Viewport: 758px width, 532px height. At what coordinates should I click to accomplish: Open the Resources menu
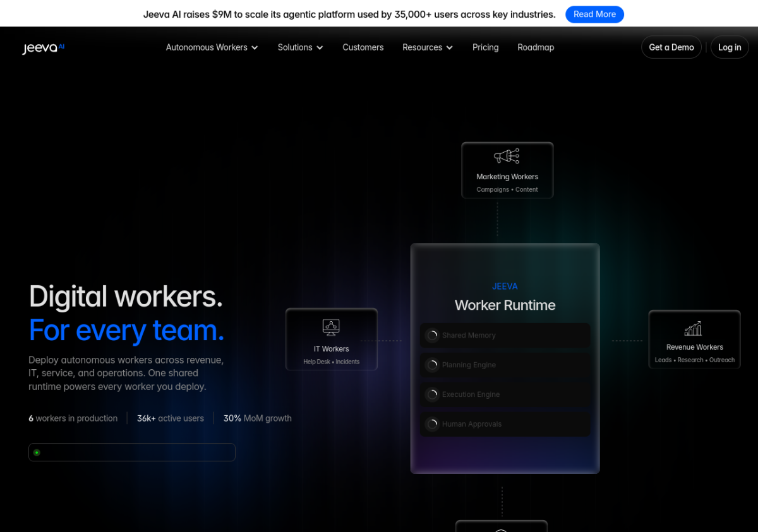pos(428,47)
